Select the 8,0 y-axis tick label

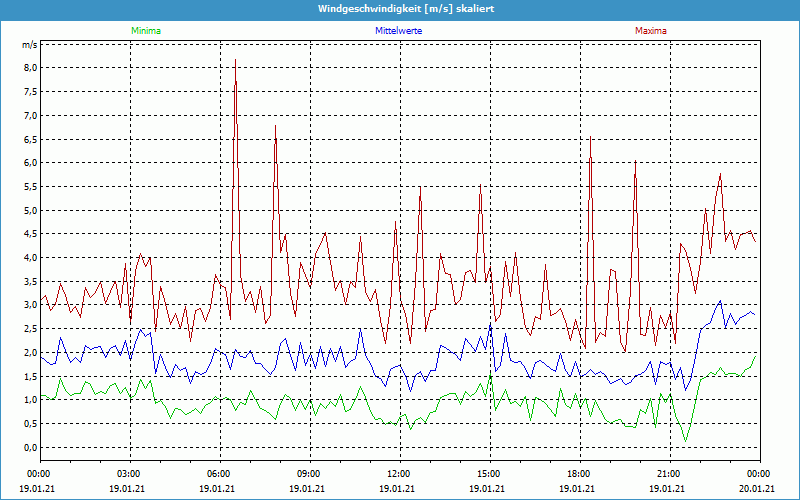click(x=30, y=68)
